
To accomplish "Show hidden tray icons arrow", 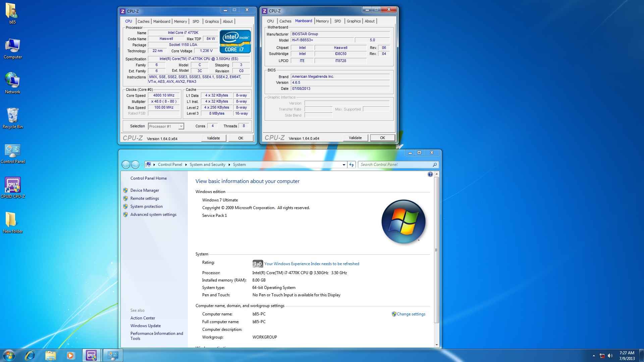I will click(594, 356).
